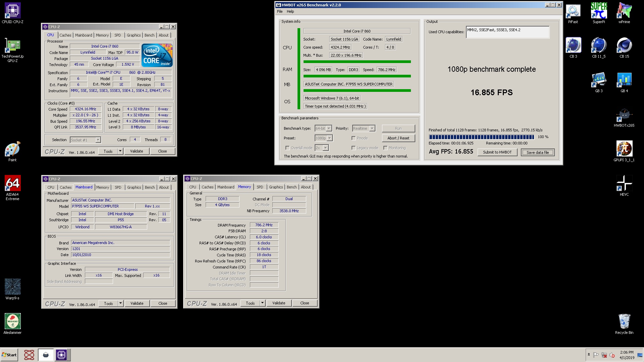Click Validate in top CPU-Z window
Viewport: 644px width, 362px height.
137,151
